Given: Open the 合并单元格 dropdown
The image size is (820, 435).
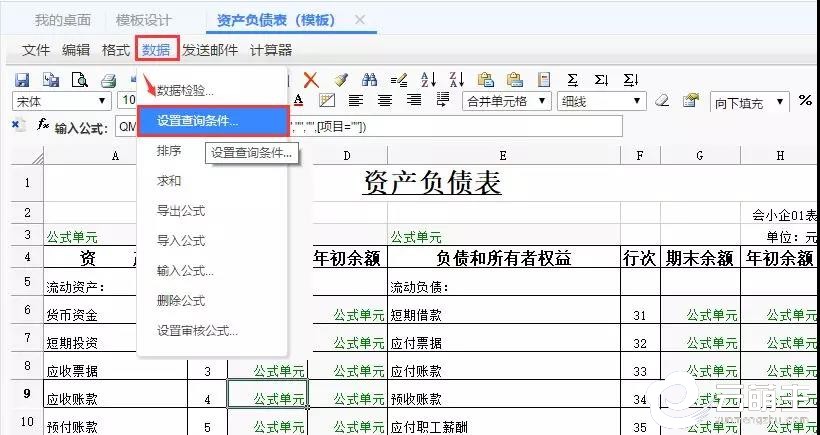Looking at the screenshot, I should click(x=543, y=101).
